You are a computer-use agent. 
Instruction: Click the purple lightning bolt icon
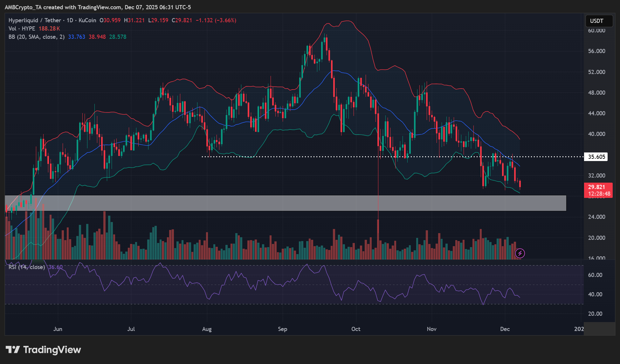tap(520, 253)
